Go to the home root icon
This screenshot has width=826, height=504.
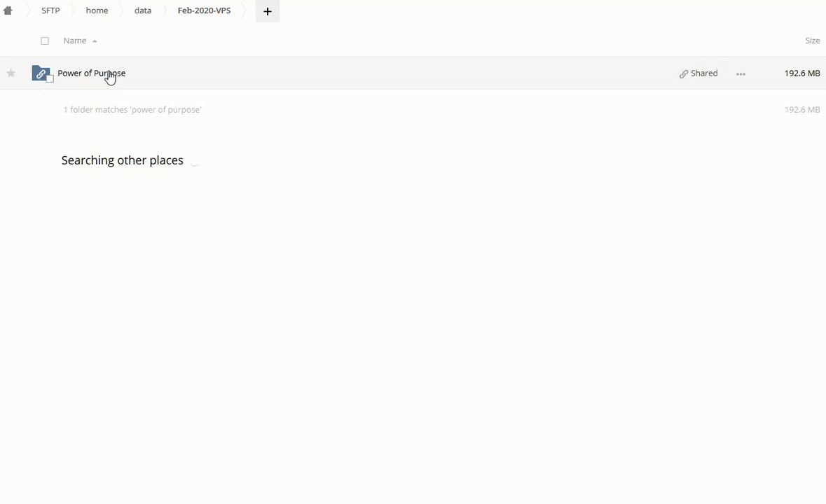point(8,10)
